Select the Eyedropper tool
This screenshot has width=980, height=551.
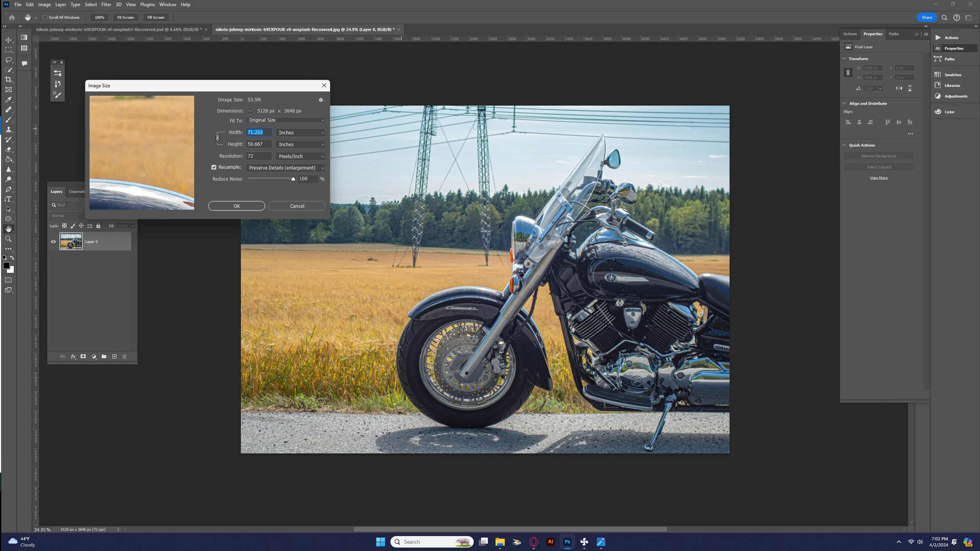point(8,99)
